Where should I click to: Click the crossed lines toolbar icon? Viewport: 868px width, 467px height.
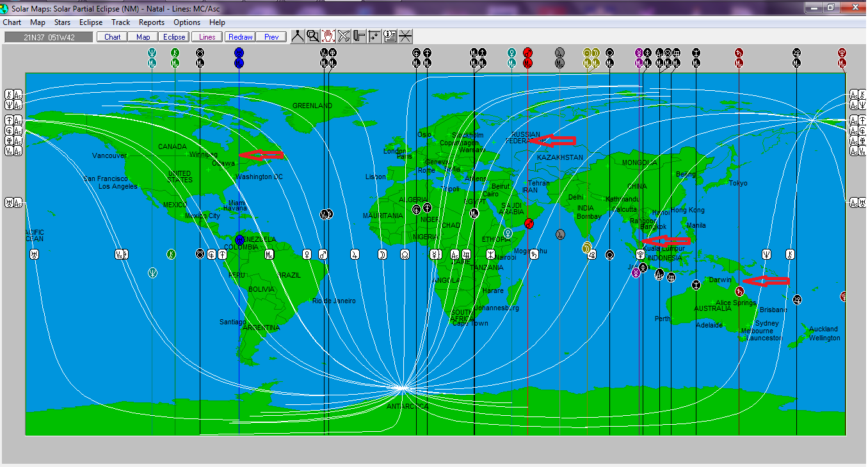click(x=406, y=36)
